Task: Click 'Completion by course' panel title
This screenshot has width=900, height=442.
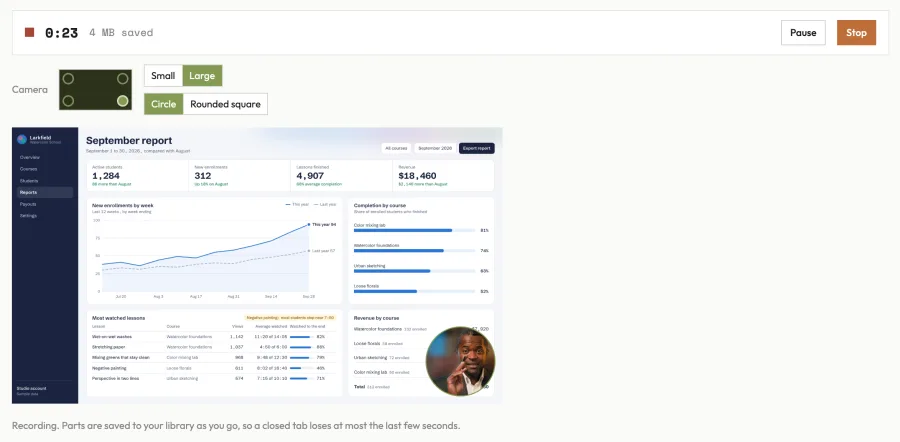Action: point(380,205)
